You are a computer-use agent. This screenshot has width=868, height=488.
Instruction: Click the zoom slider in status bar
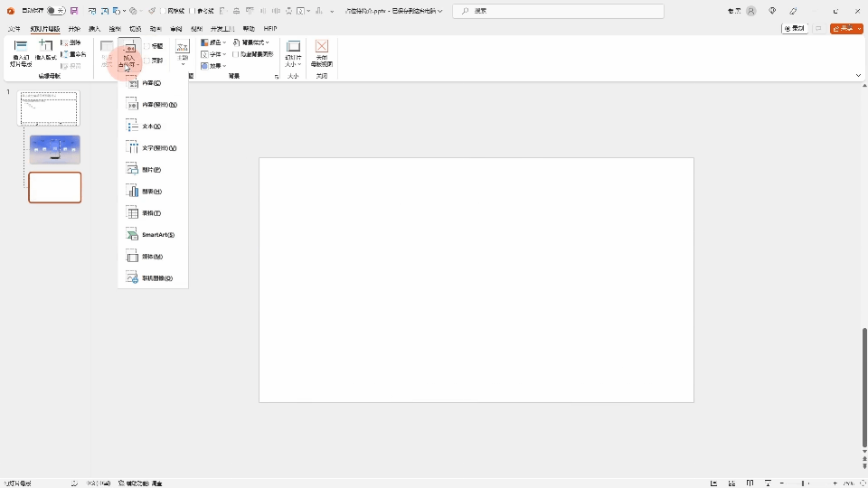pyautogui.click(x=803, y=483)
